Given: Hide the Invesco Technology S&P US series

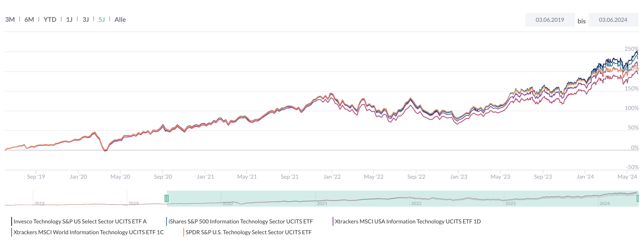Looking at the screenshot, I should (80, 221).
